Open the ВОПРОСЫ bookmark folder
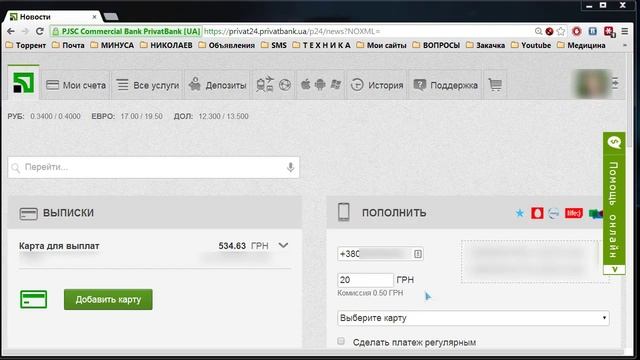 coord(436,45)
